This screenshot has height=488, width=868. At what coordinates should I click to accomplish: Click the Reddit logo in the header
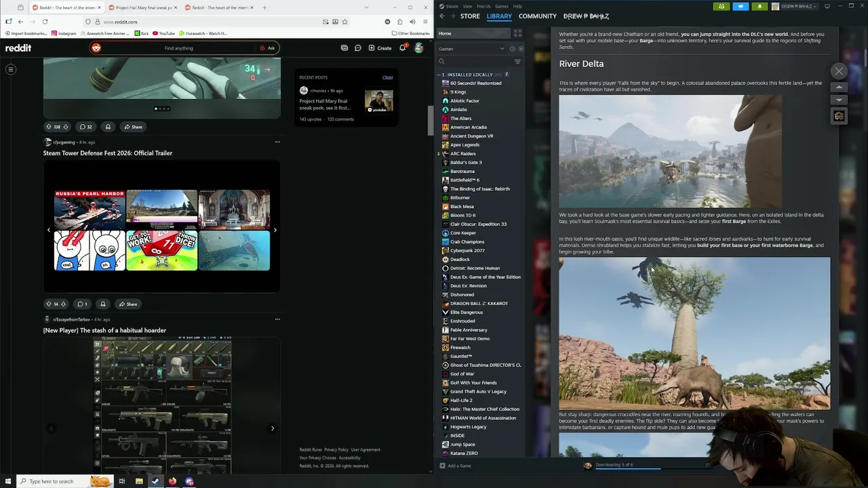(18, 48)
